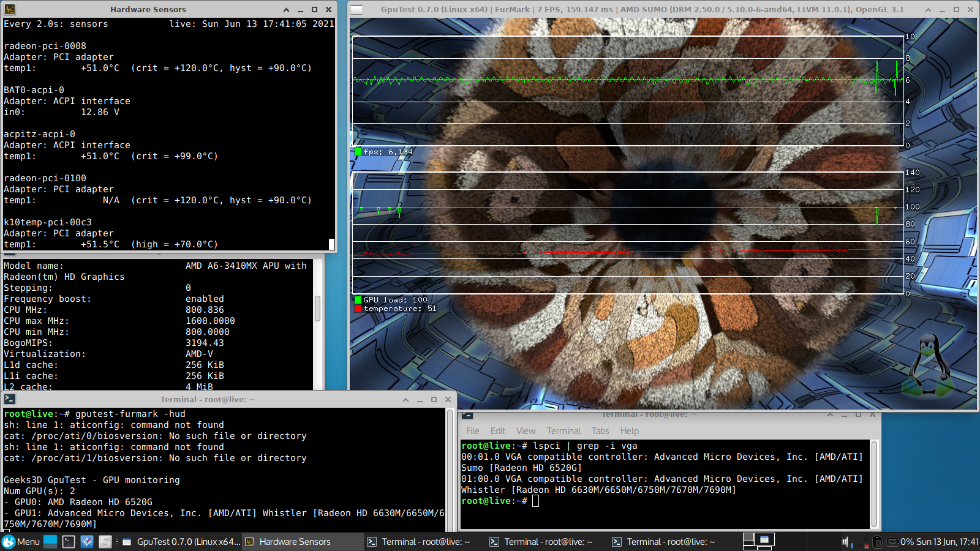Open the Terminal menu in the root@live terminal

pos(563,431)
